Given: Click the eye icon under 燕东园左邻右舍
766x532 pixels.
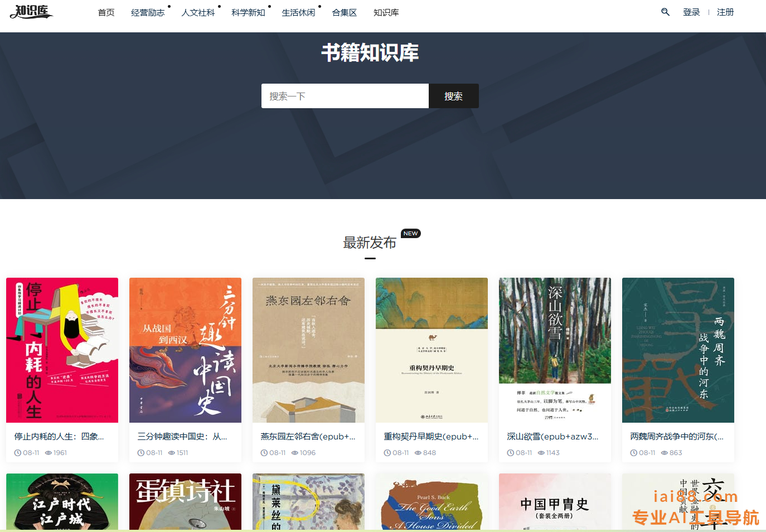Looking at the screenshot, I should pos(295,453).
